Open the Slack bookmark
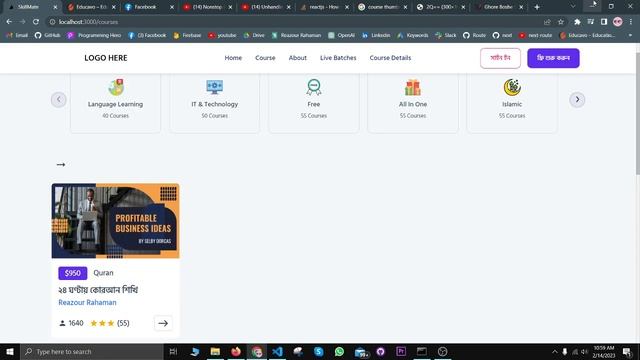Viewport: 640px width, 360px height. click(x=446, y=36)
